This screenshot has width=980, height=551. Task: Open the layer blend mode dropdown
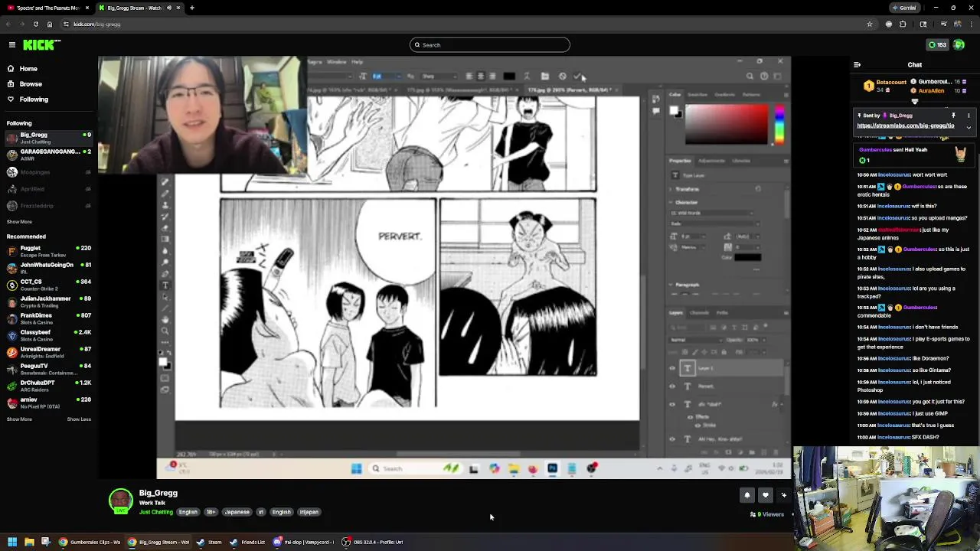(694, 340)
